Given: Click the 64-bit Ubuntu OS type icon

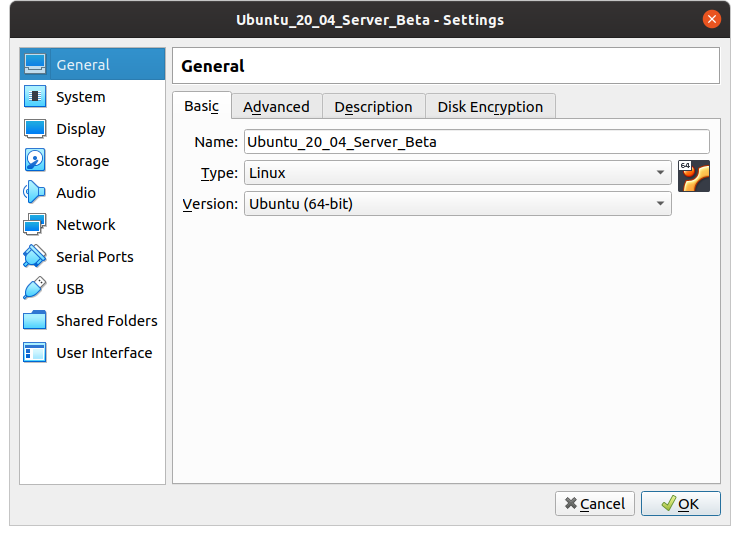Looking at the screenshot, I should pos(694,176).
